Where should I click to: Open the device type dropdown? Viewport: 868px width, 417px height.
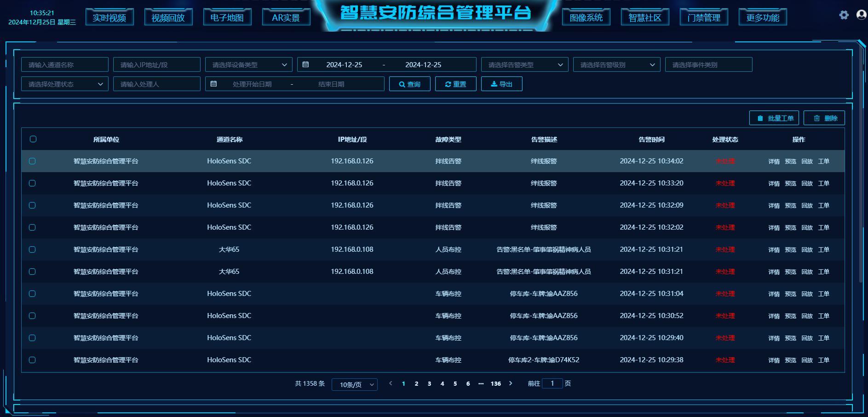pos(249,64)
